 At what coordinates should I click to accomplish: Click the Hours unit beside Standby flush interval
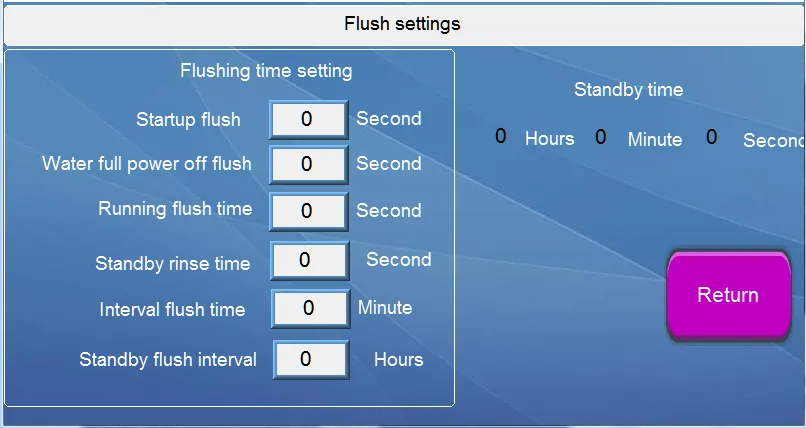(x=398, y=360)
